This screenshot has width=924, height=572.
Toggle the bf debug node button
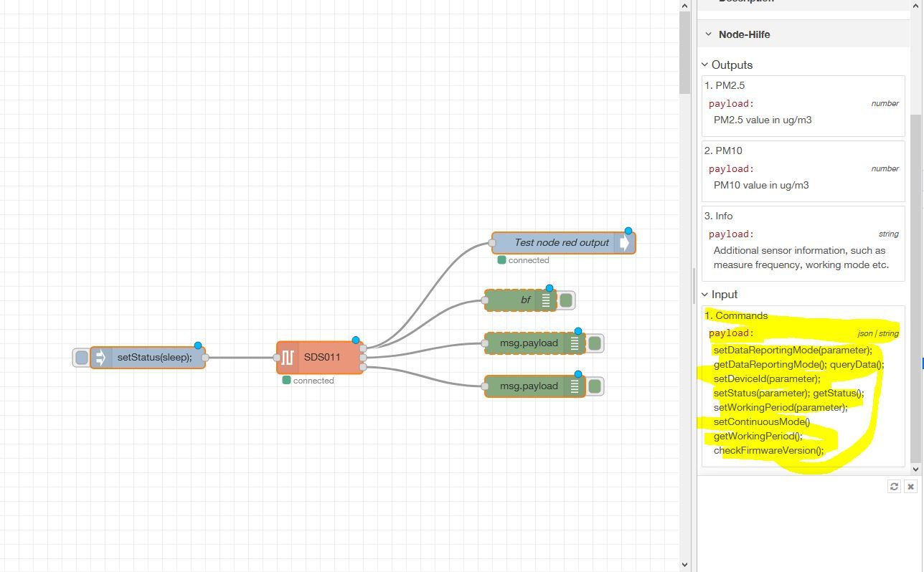pyautogui.click(x=566, y=300)
